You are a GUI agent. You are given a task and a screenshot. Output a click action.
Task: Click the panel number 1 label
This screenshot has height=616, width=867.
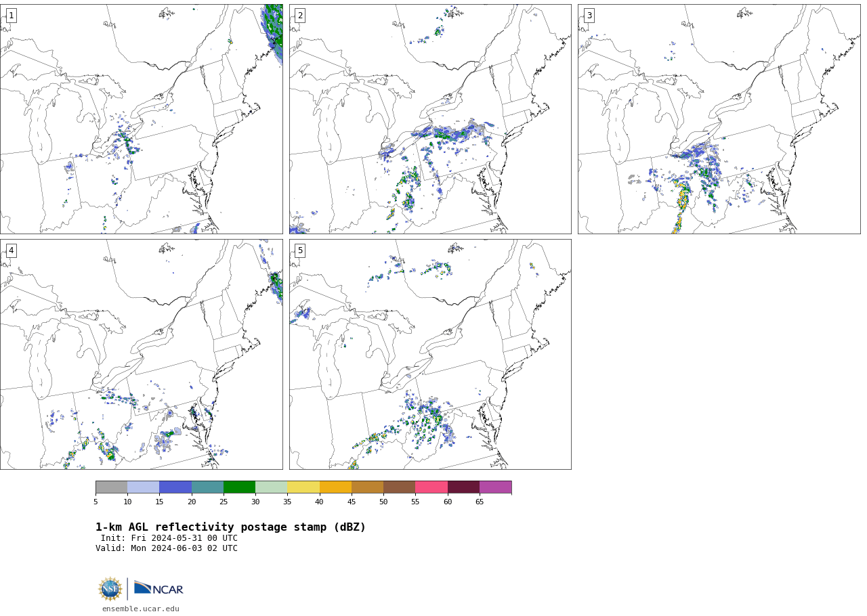[11, 16]
